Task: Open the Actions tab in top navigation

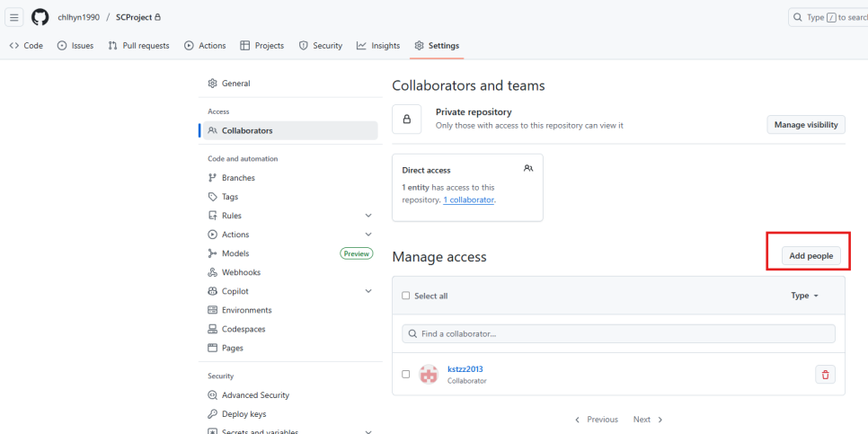Action: point(205,46)
